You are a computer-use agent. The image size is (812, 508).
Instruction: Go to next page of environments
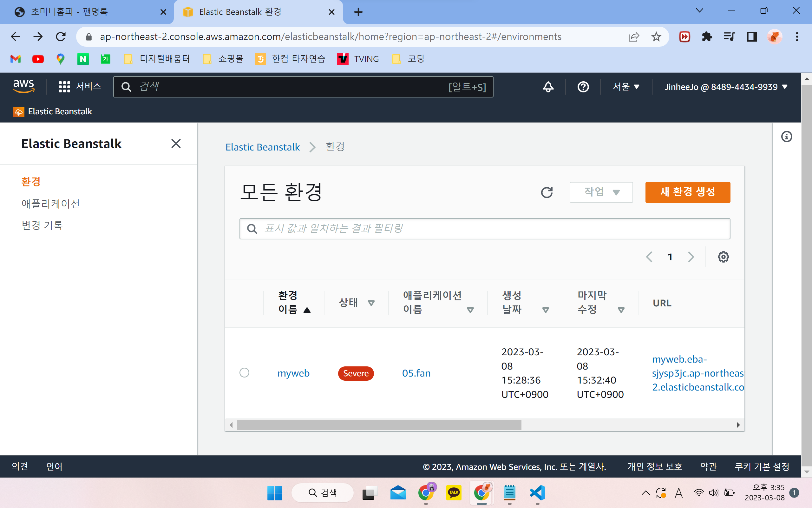coord(691,257)
